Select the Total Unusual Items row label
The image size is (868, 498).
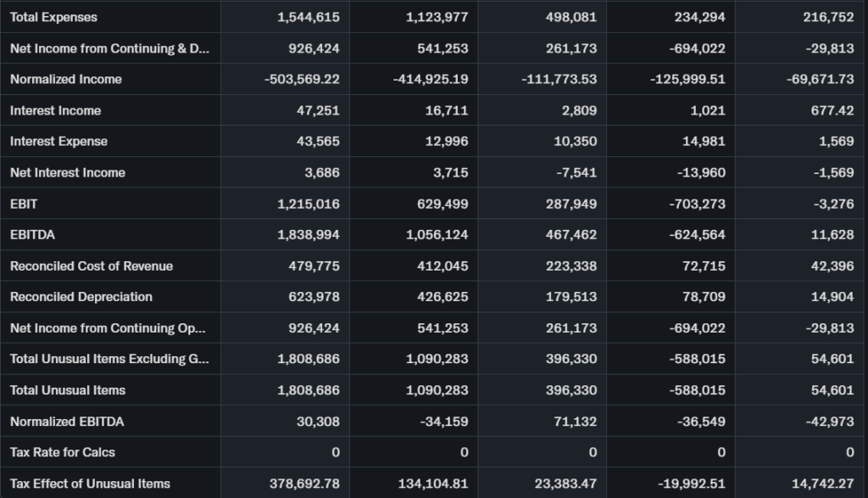coord(67,390)
